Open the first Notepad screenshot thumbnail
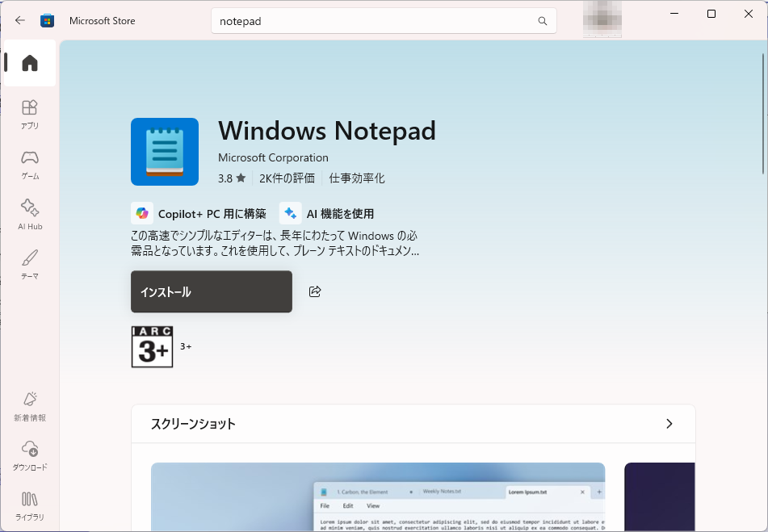Image resolution: width=768 pixels, height=532 pixels. (377, 496)
